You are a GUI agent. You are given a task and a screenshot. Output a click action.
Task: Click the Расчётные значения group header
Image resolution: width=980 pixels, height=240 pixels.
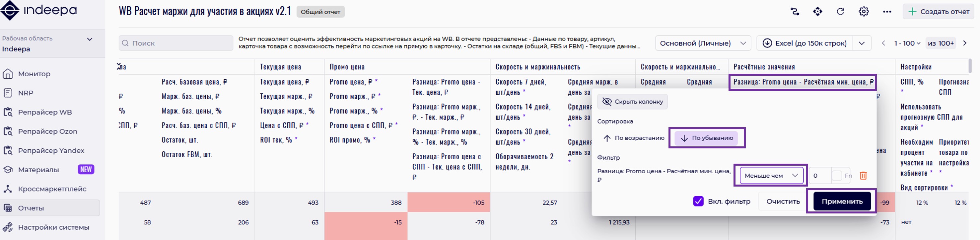pos(764,67)
